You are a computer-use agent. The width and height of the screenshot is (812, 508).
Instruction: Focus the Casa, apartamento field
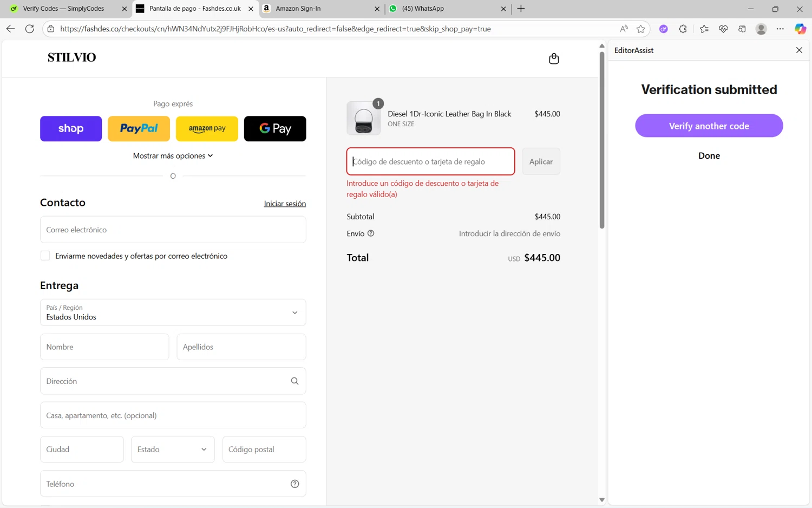pyautogui.click(x=173, y=415)
